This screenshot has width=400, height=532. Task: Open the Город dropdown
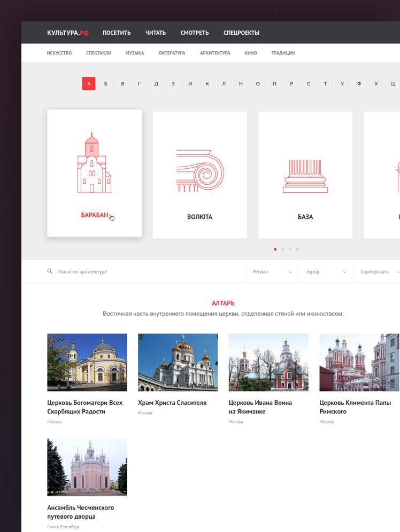pos(326,272)
